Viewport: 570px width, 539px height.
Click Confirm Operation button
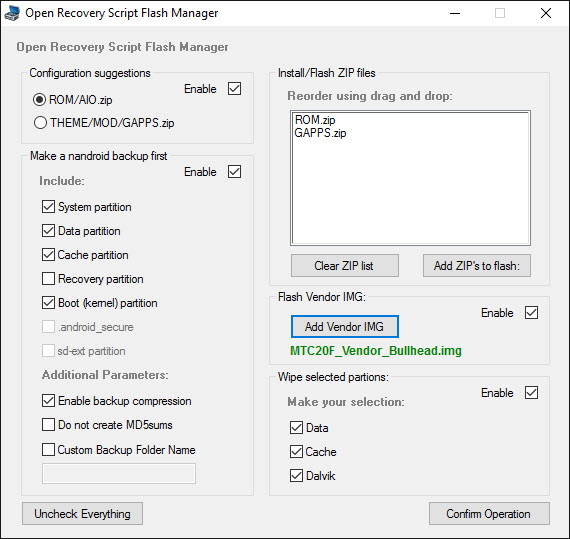pyautogui.click(x=489, y=514)
